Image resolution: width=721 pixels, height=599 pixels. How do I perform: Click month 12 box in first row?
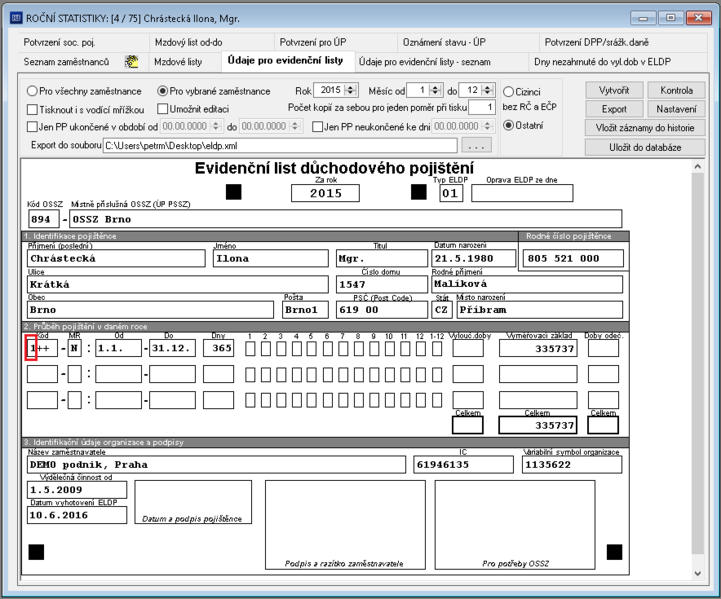click(x=421, y=349)
